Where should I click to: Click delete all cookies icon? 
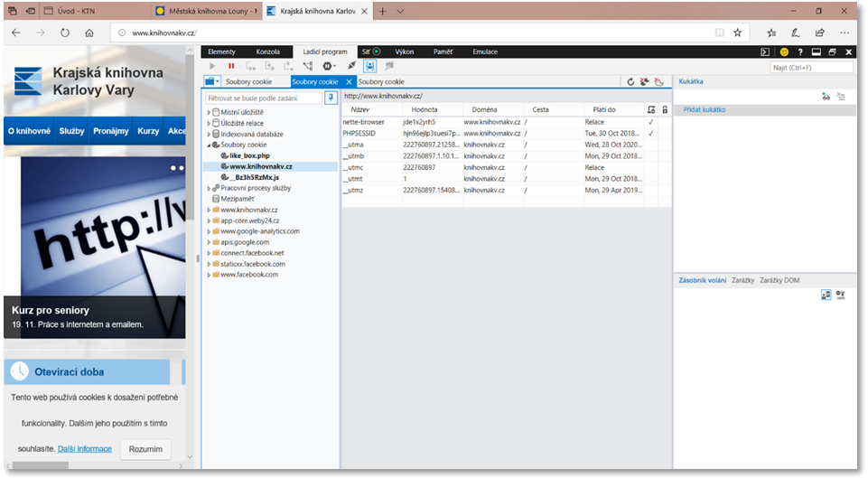point(644,82)
